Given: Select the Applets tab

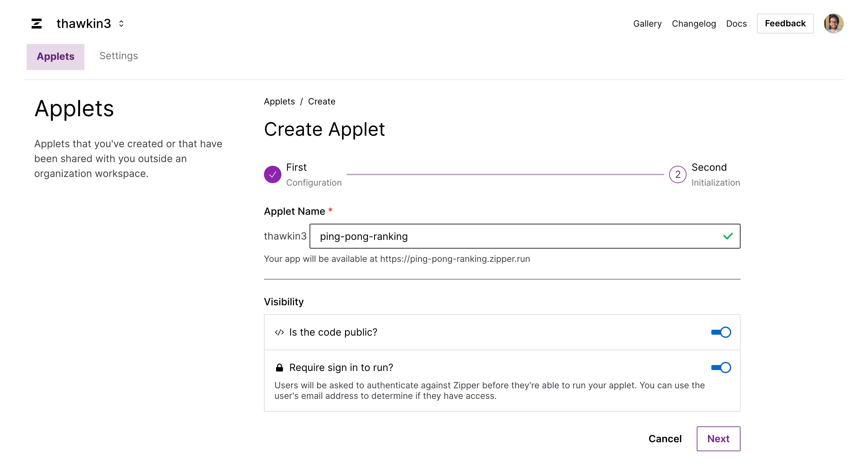Looking at the screenshot, I should (x=56, y=56).
